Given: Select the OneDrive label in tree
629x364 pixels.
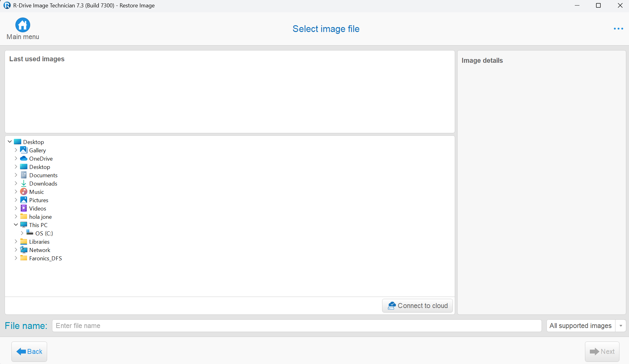Looking at the screenshot, I should point(41,158).
